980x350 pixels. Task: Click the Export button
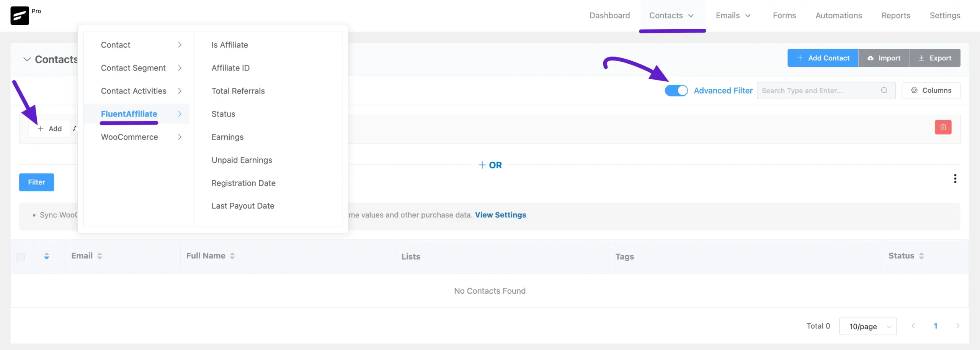tap(935, 58)
